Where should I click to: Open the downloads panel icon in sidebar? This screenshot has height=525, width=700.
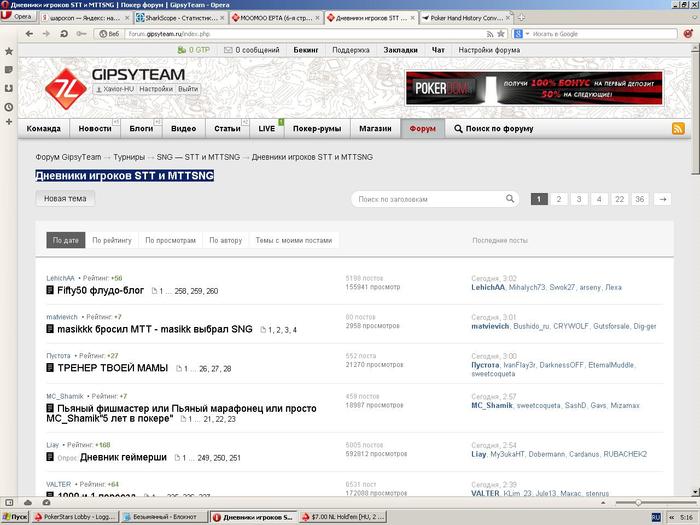[x=8, y=88]
